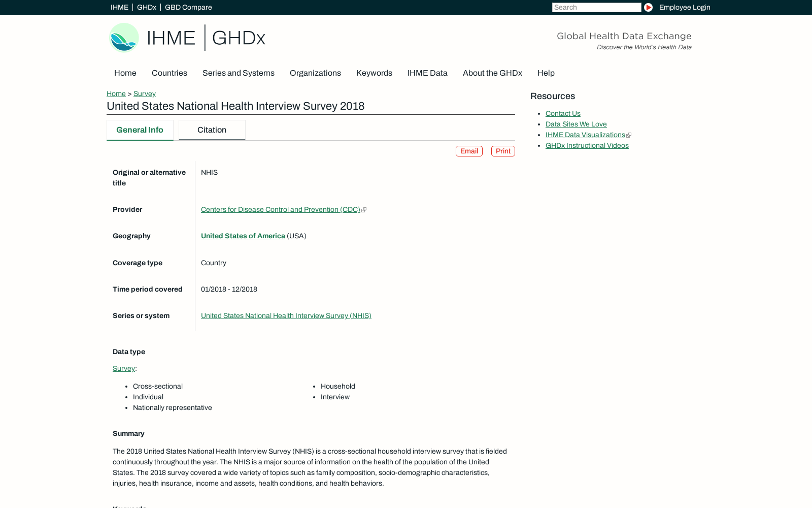
Task: Click the Print button
Action: 503,151
